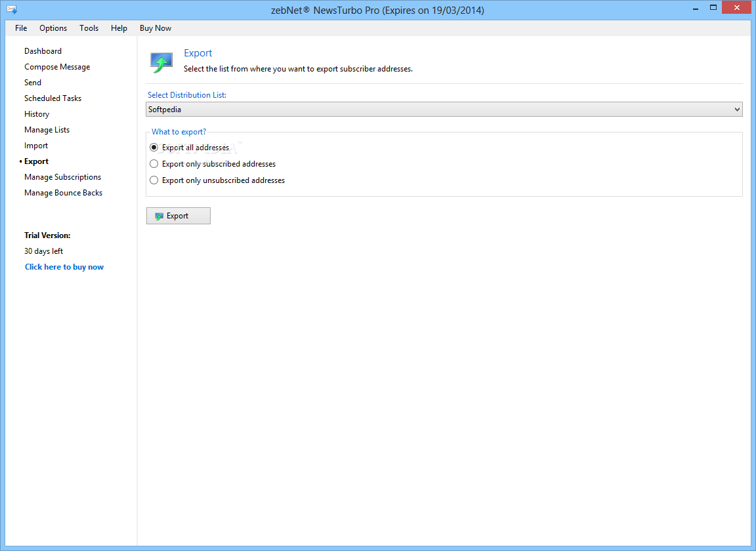
Task: Close the NewsTurbo Pro window
Action: (x=737, y=8)
